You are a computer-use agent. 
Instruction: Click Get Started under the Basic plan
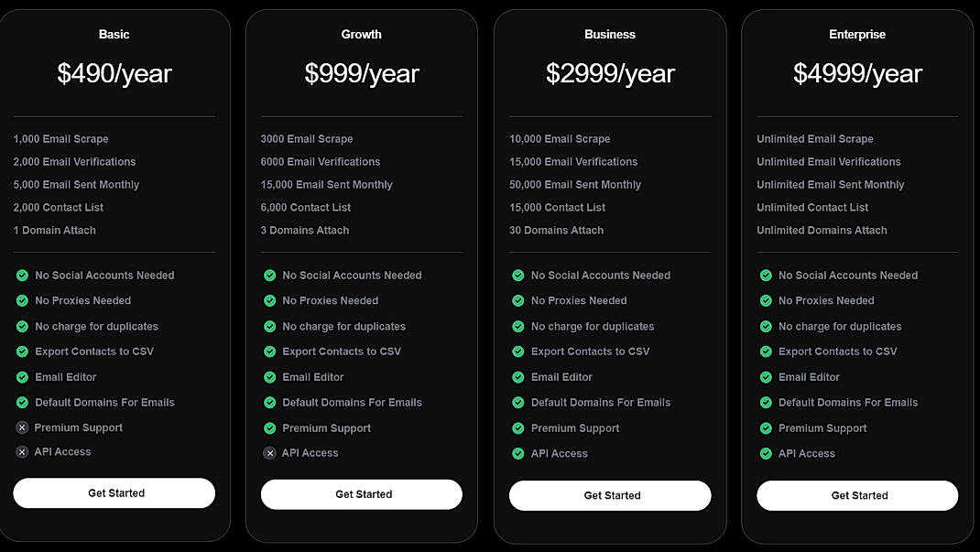tap(114, 492)
